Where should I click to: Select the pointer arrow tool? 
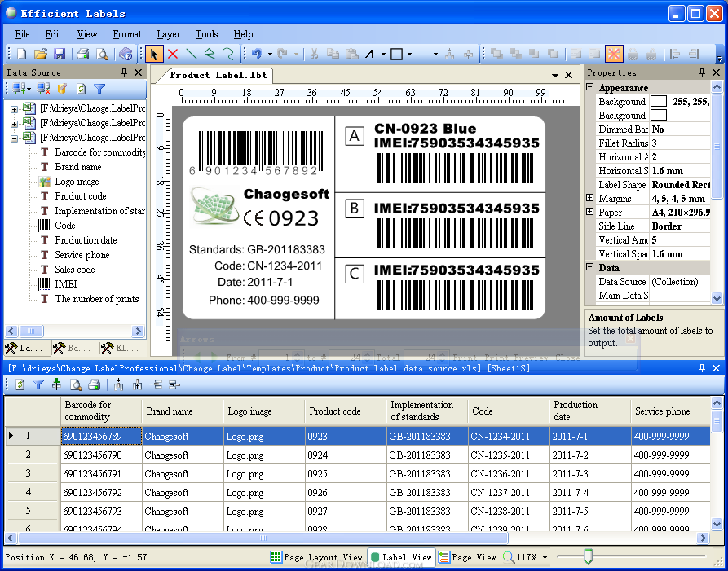click(x=154, y=55)
